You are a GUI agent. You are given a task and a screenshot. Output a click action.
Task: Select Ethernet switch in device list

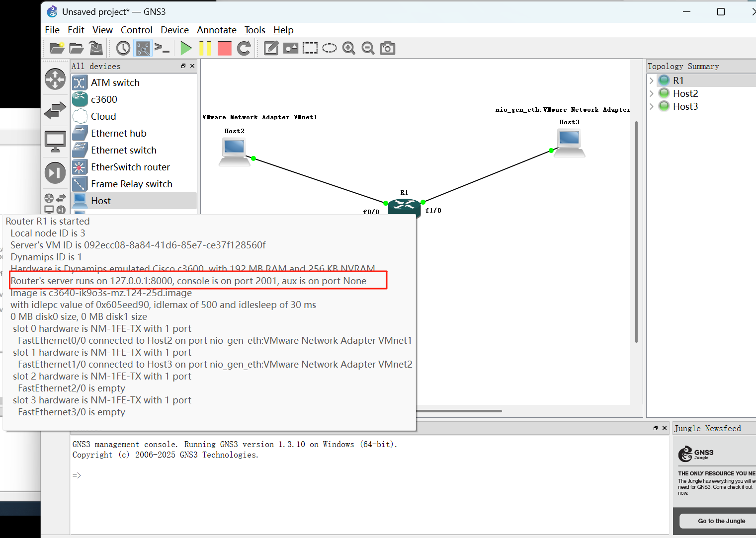pos(134,150)
